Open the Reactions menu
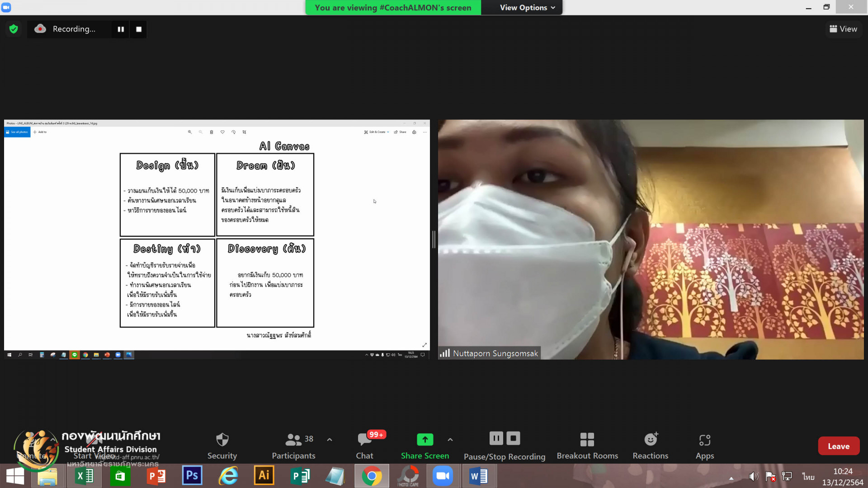This screenshot has width=868, height=488. click(650, 446)
